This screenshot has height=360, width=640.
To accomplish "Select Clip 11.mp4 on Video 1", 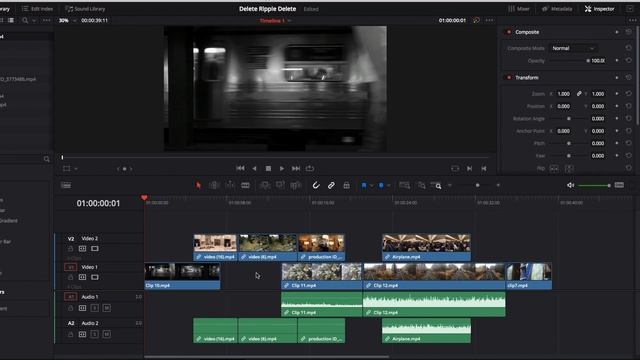I will (322, 276).
